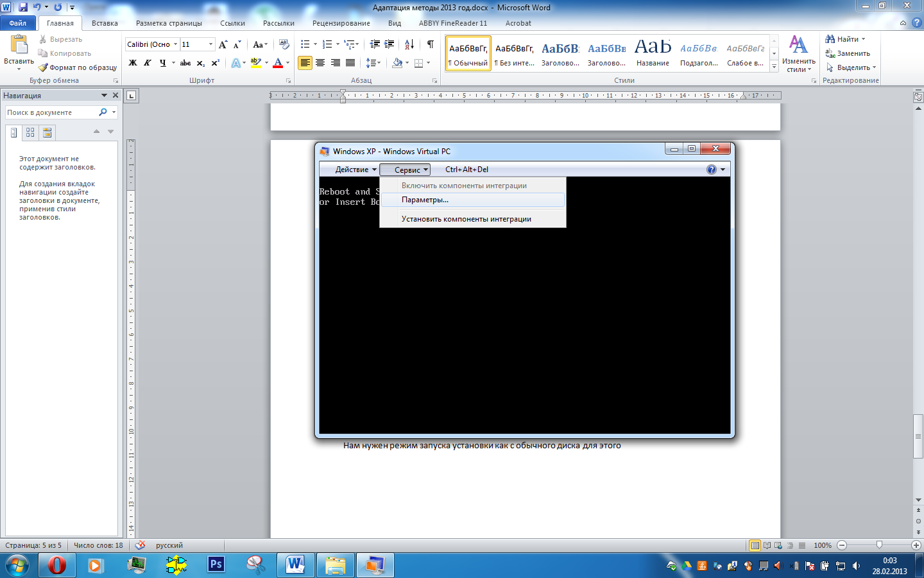Choose Установить компоненты интеграции menu entry

click(473, 219)
